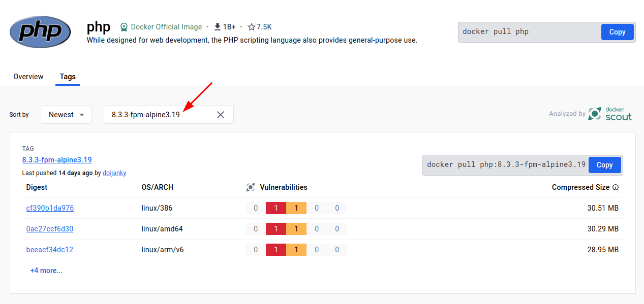Screen dimensions: 644x304
Task: Click the 30.51 MB size value
Action: pyautogui.click(x=603, y=208)
